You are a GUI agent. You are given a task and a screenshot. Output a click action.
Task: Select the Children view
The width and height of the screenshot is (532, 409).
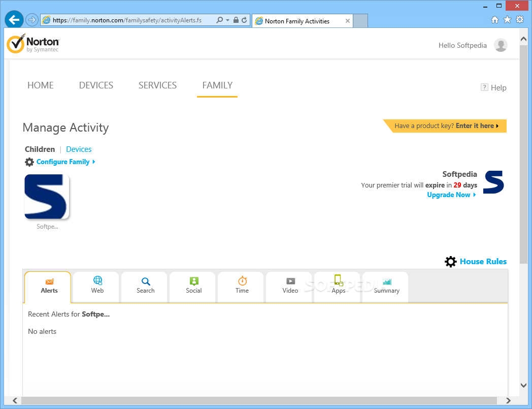(40, 149)
